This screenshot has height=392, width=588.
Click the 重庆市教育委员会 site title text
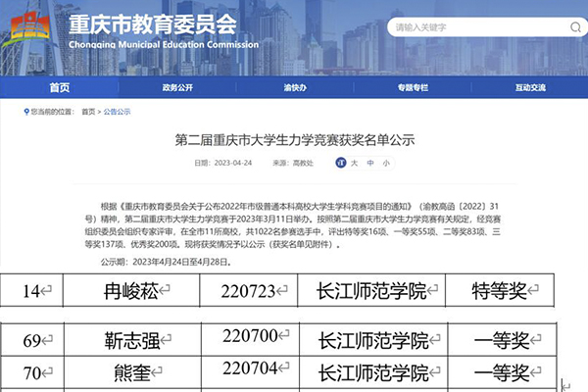152,23
